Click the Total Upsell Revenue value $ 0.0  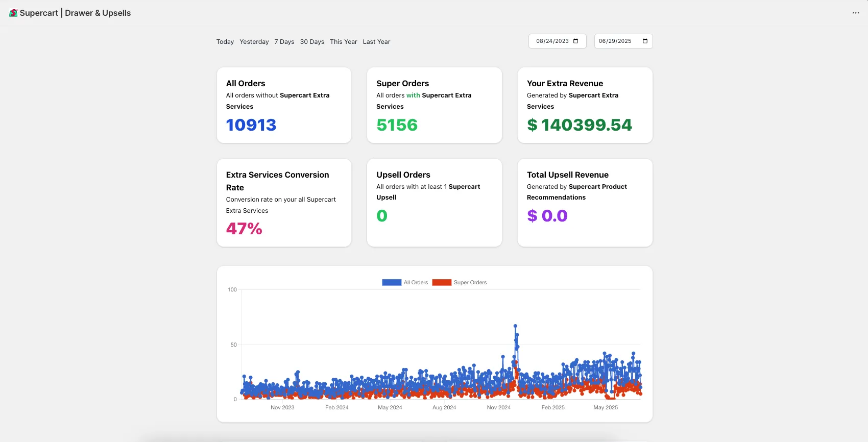click(547, 216)
